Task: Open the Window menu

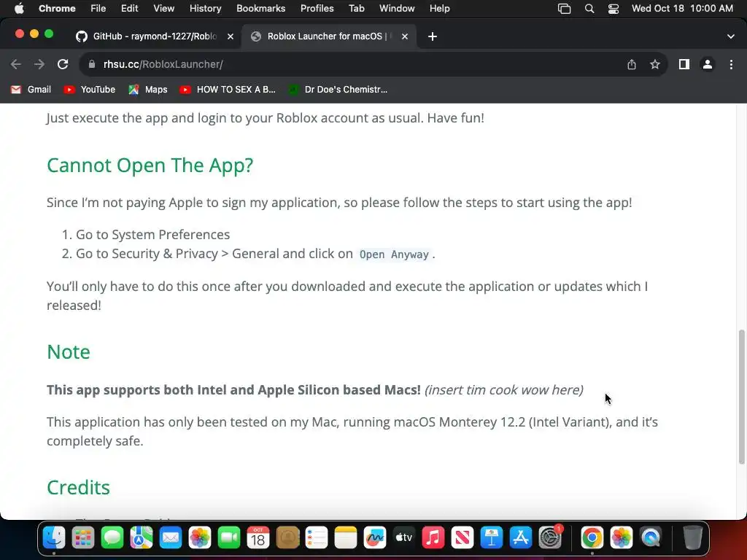Action: point(397,9)
